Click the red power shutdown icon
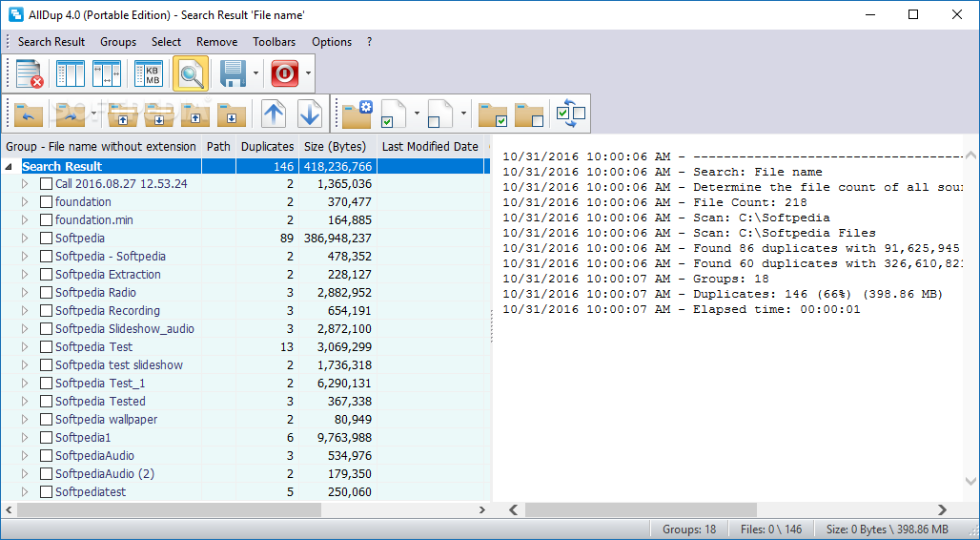This screenshot has height=540, width=980. click(284, 73)
